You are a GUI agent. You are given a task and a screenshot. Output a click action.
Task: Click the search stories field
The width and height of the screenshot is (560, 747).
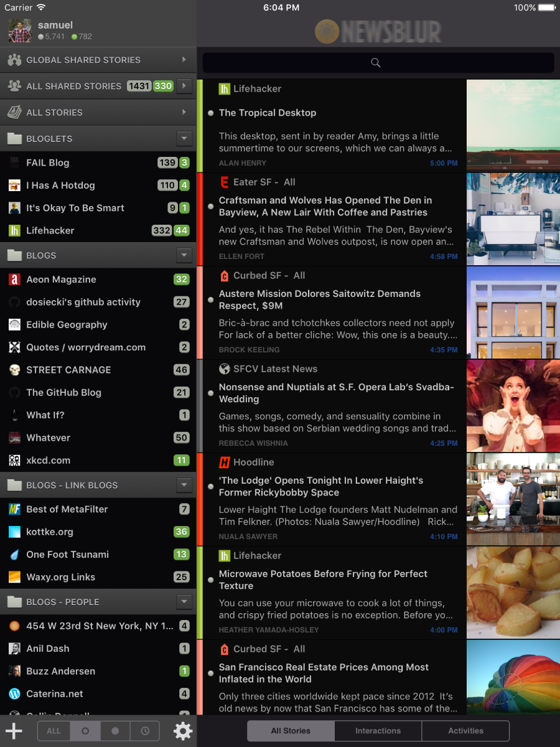pos(378,62)
